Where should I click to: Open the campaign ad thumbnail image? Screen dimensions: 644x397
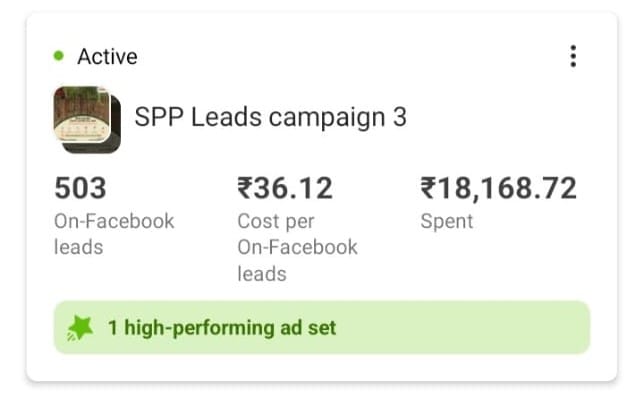pyautogui.click(x=82, y=114)
